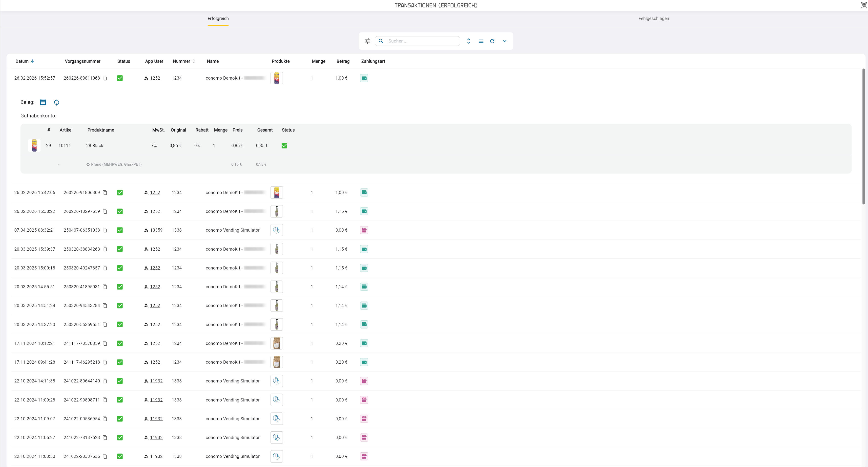Click the refresh icon in toolbar
The width and height of the screenshot is (868, 467).
[492, 41]
